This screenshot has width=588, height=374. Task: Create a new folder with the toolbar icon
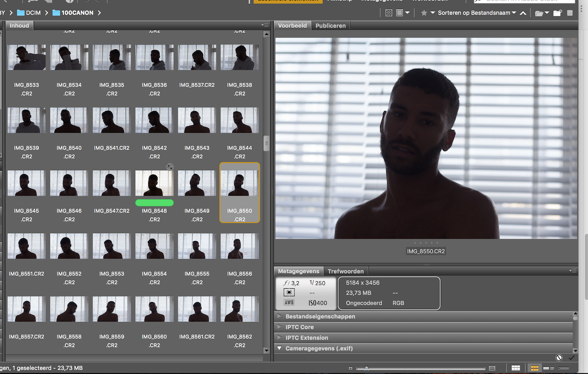pyautogui.click(x=557, y=13)
